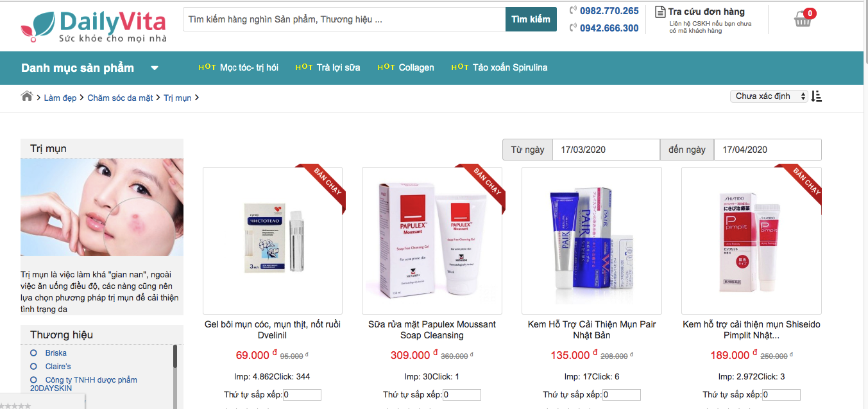This screenshot has height=409, width=868.
Task: Open the Papulex Moussant product image
Action: point(432,241)
